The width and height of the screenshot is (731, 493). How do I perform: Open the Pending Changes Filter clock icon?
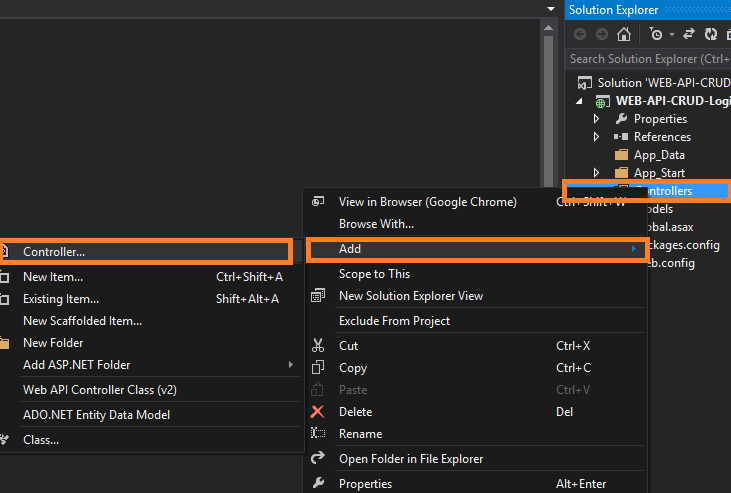[x=656, y=34]
